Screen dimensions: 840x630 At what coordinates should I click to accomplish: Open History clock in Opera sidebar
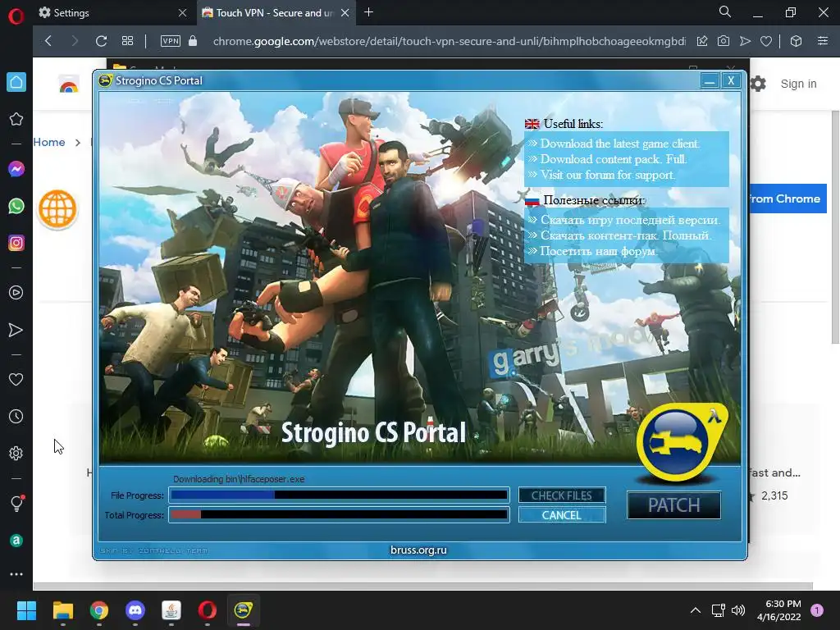[16, 416]
